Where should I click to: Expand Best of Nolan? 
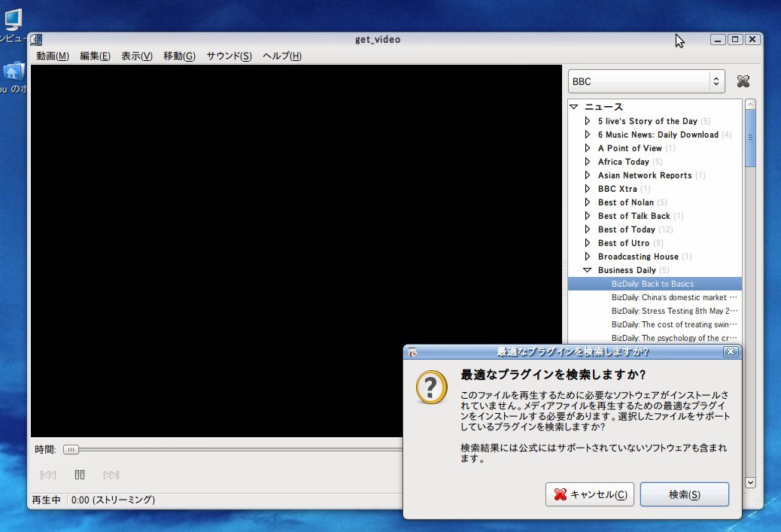point(588,202)
